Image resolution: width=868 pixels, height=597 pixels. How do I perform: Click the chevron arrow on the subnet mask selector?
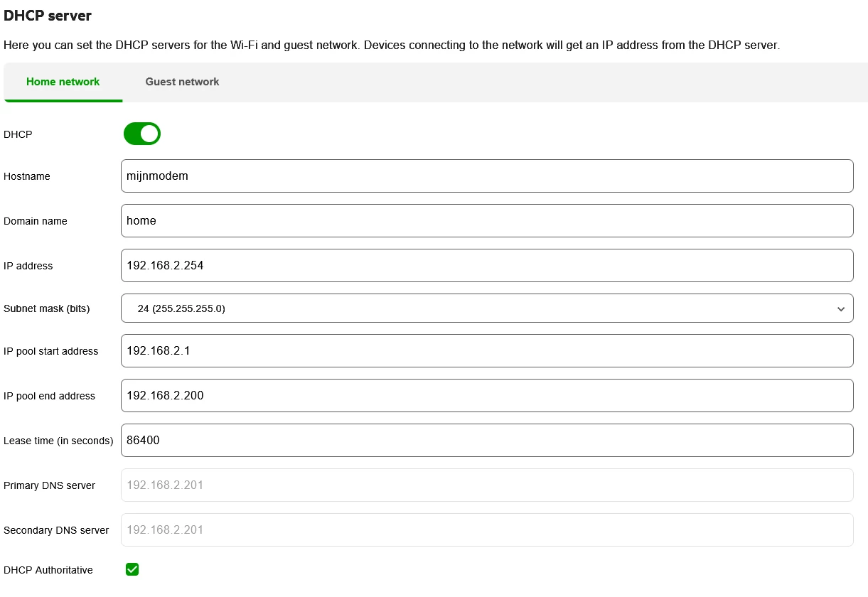[x=841, y=309]
